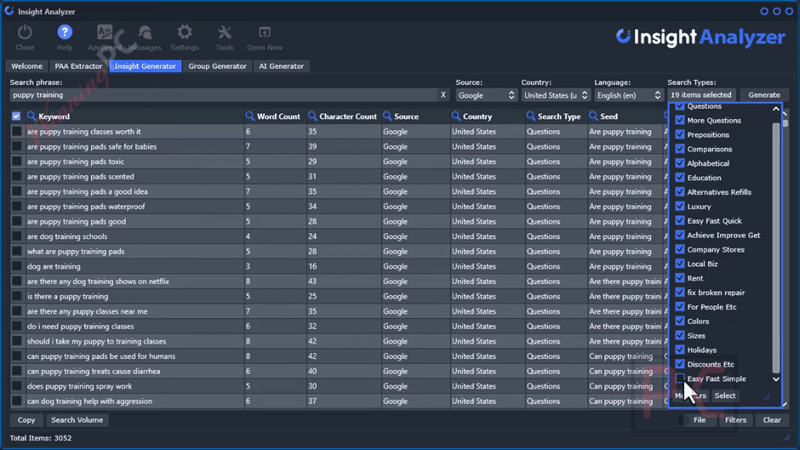This screenshot has height=450, width=800.
Task: Select the Insight Generator tab
Action: tap(145, 66)
